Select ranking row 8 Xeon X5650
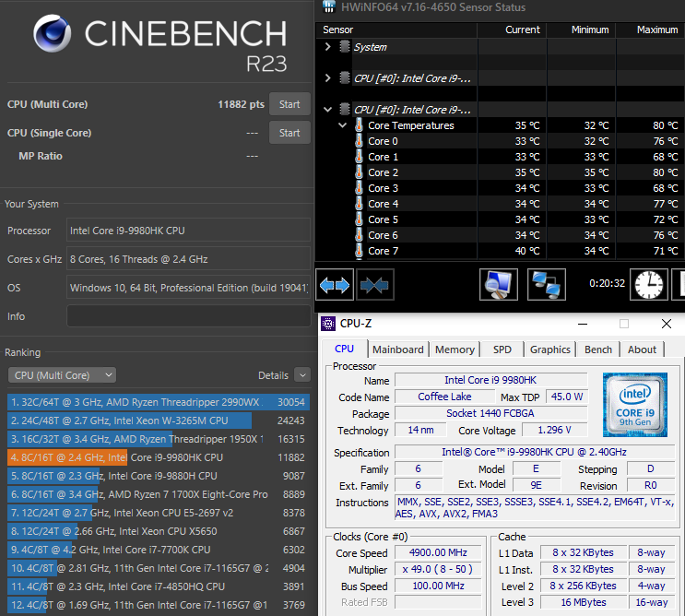The height and width of the screenshot is (616, 685). [x=159, y=531]
